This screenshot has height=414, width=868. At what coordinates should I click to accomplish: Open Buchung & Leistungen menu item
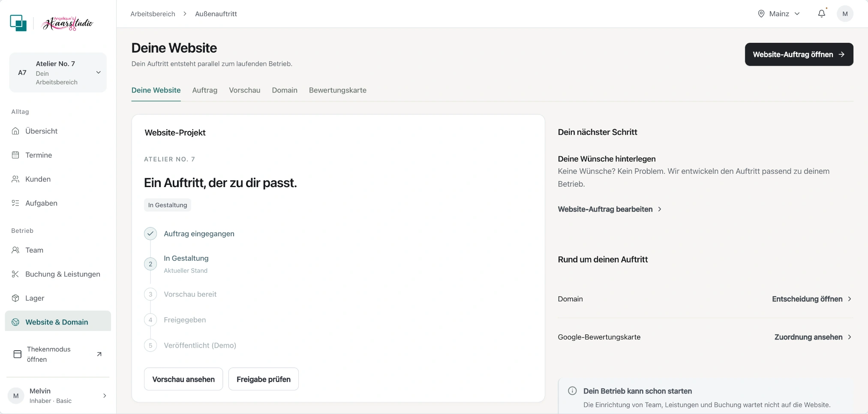tap(58, 274)
